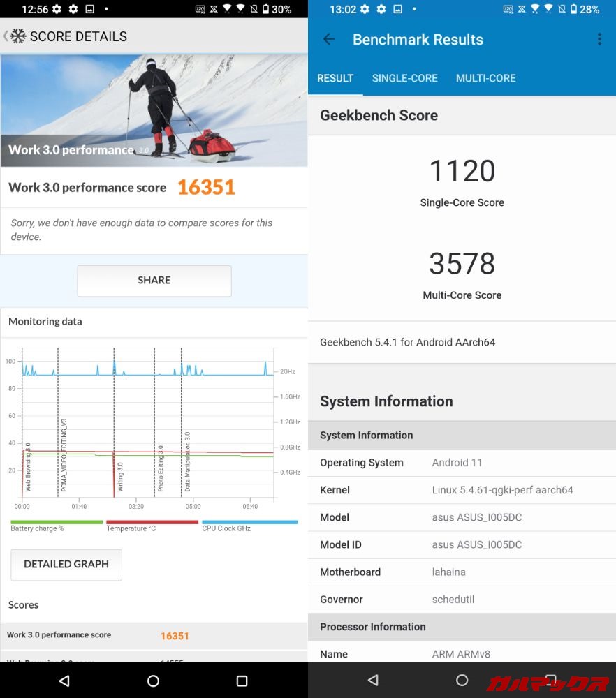Switch to the MULTI-CORE tab
The height and width of the screenshot is (698, 616).
[x=485, y=78]
